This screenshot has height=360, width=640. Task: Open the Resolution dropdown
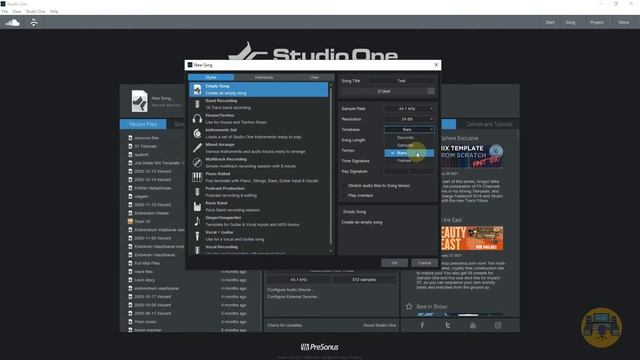(409, 119)
